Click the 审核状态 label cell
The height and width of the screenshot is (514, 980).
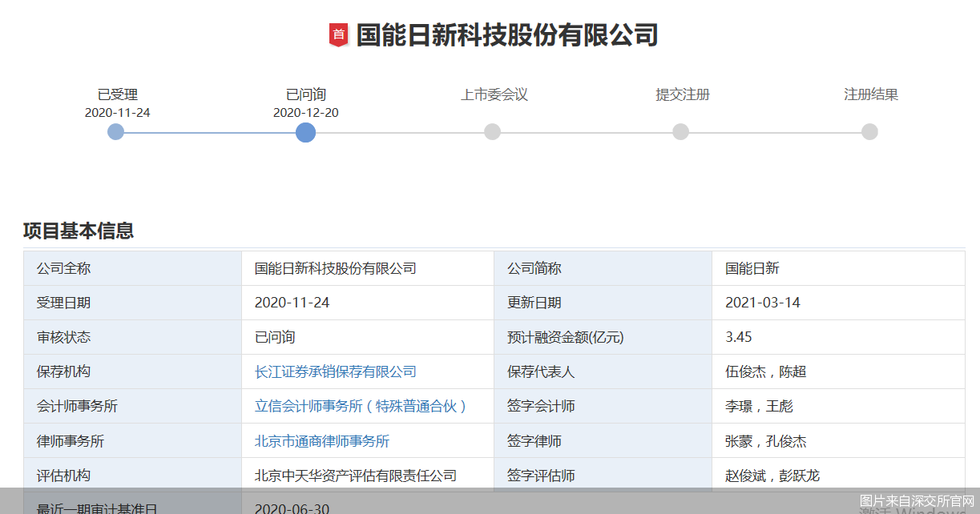pyautogui.click(x=133, y=337)
